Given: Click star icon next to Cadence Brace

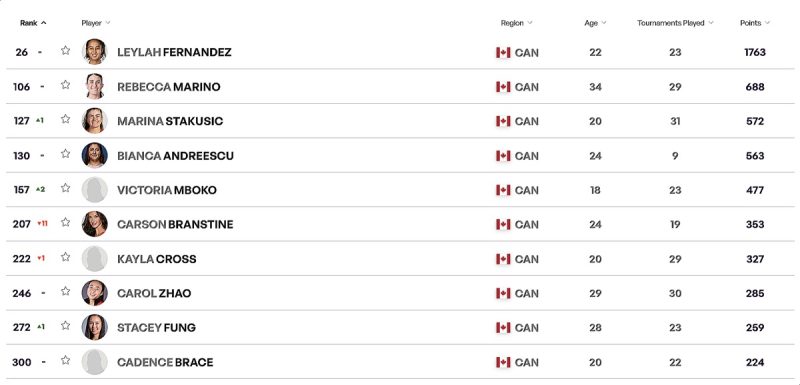Looking at the screenshot, I should [65, 360].
